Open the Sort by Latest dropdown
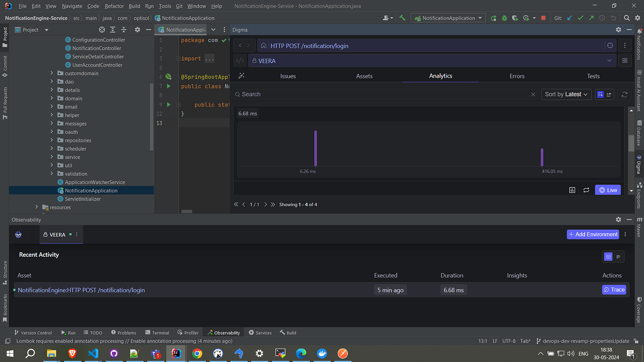The width and height of the screenshot is (644, 362). [x=566, y=94]
